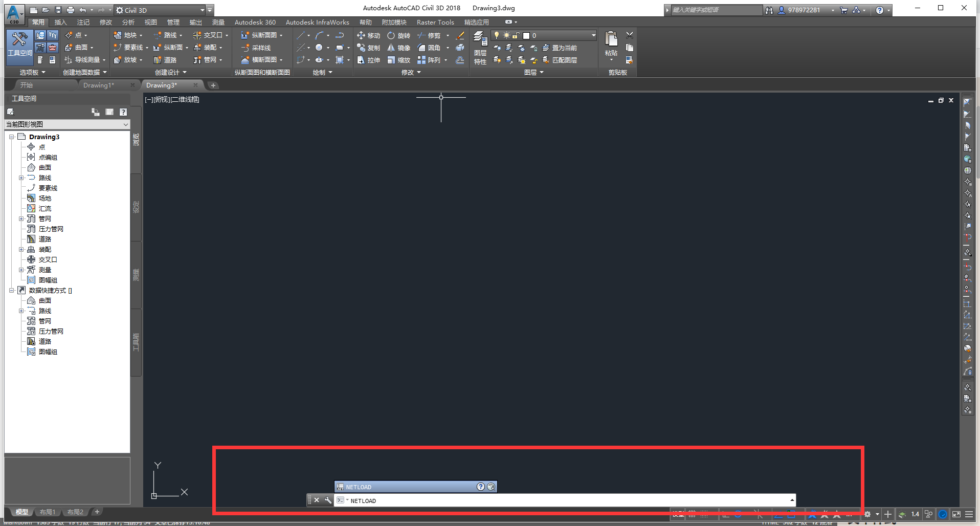The image size is (980, 526).
Task: Select the 拉伸 Stretch tool
Action: [x=368, y=60]
